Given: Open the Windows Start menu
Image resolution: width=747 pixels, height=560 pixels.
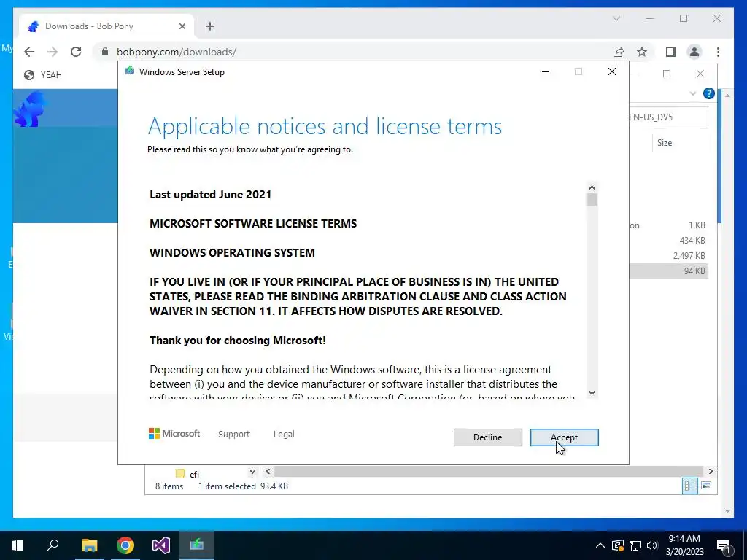Looking at the screenshot, I should [x=18, y=545].
